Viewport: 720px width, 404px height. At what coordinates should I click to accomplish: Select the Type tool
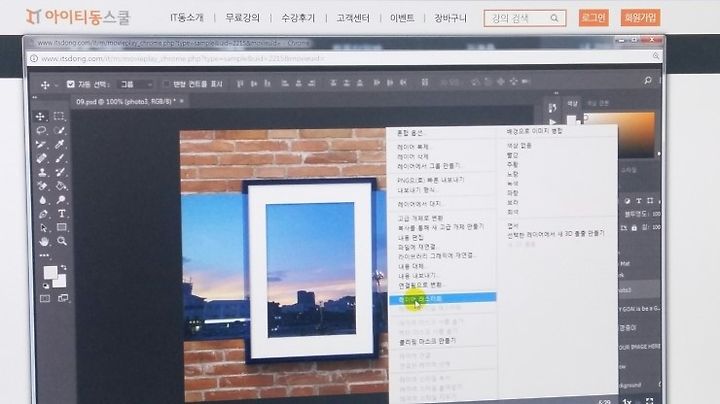tap(61, 213)
